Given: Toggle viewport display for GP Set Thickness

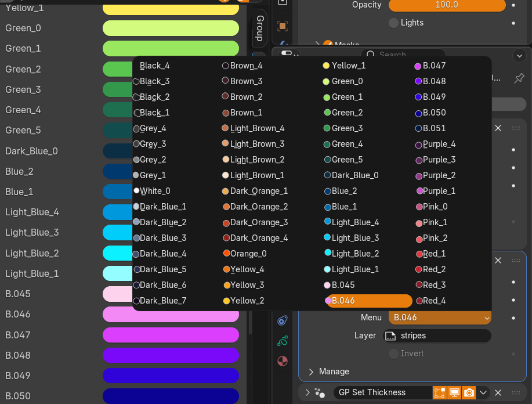Looking at the screenshot, I should click(454, 393).
